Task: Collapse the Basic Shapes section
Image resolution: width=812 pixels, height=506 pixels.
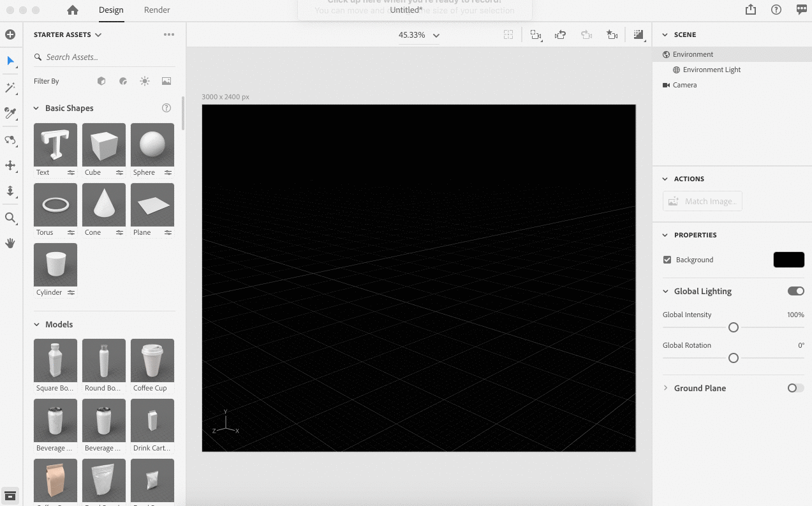Action: point(36,108)
